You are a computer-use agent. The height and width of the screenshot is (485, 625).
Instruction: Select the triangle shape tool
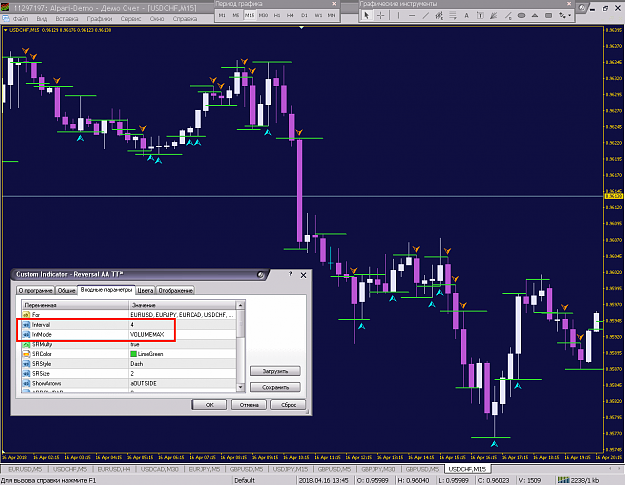(x=535, y=16)
